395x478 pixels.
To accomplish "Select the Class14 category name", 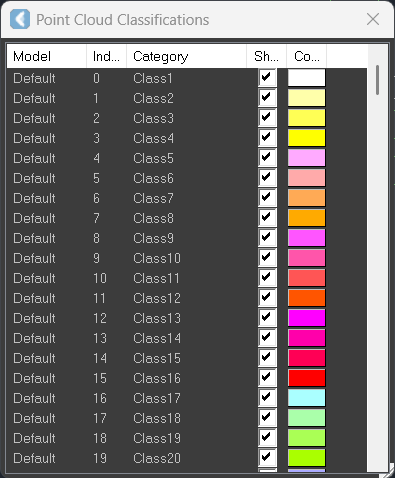I will coord(157,338).
